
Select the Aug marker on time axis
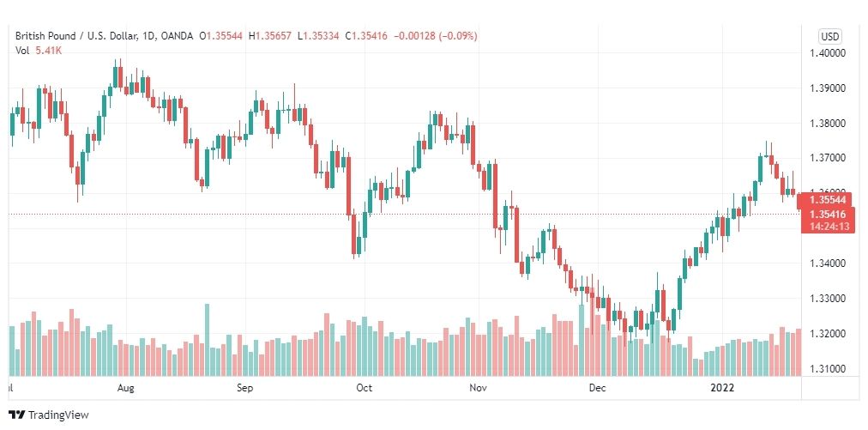pyautogui.click(x=126, y=388)
